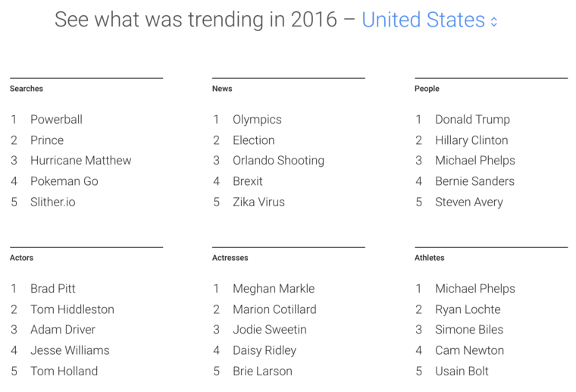Viewport: 576px width, 392px height.
Task: Click the Athletes category heading
Action: (x=430, y=258)
